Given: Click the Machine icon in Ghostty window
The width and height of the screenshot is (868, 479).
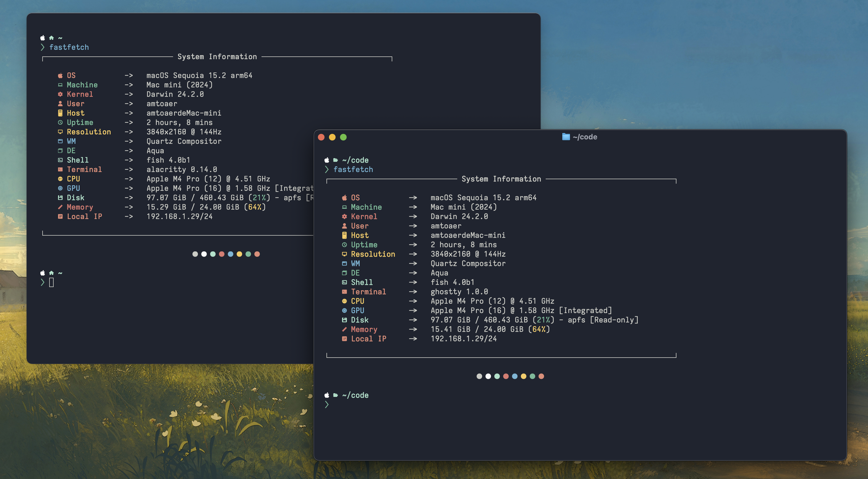Looking at the screenshot, I should pyautogui.click(x=344, y=207).
